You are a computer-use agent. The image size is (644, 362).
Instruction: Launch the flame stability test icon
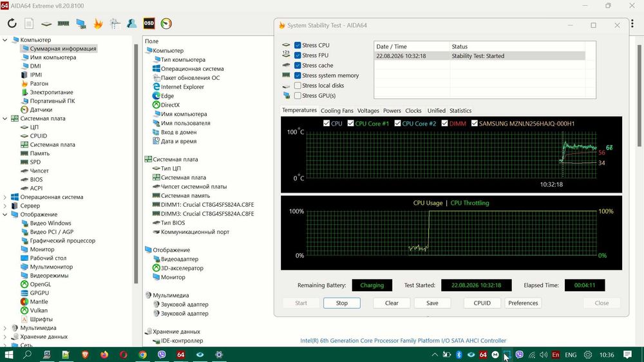pyautogui.click(x=98, y=23)
